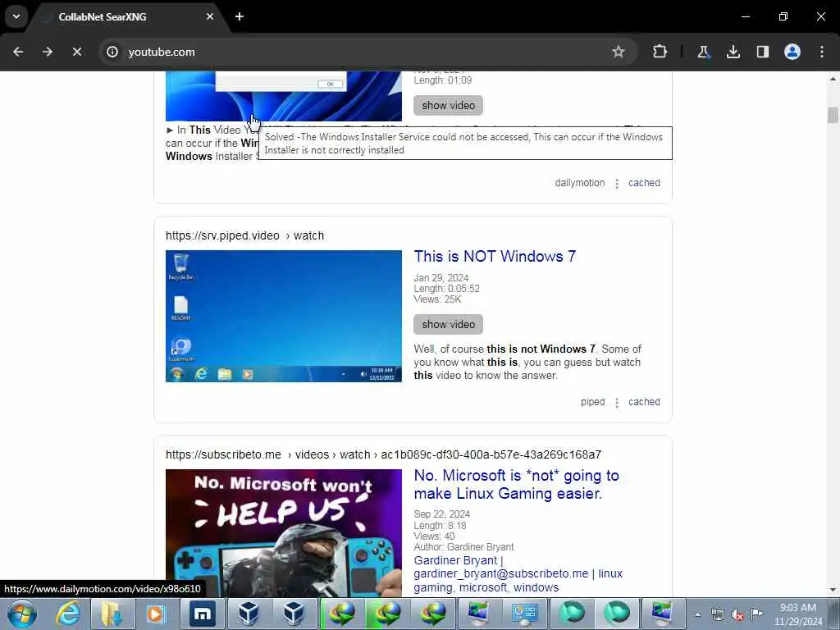Bookmark this page with the star
The height and width of the screenshot is (630, 840).
pos(619,52)
